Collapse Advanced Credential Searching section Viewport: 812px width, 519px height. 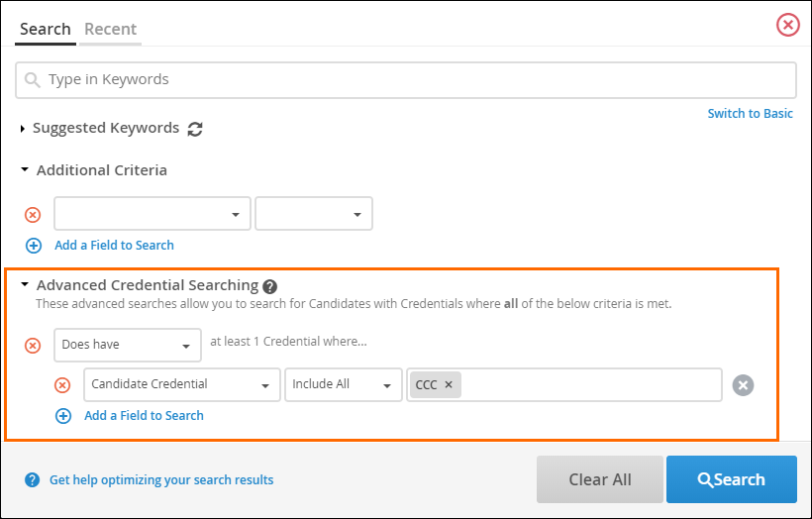25,284
